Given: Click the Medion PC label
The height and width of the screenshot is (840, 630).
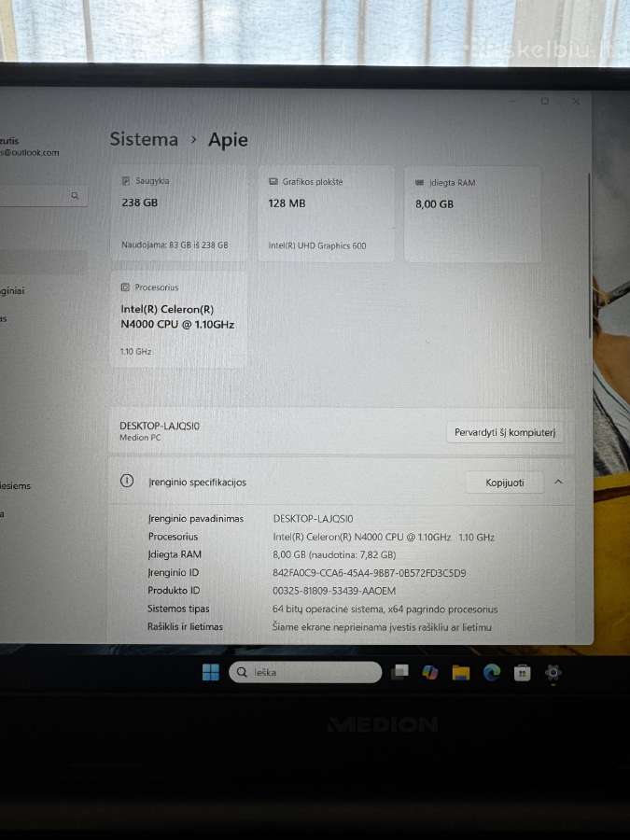Looking at the screenshot, I should click(140, 437).
